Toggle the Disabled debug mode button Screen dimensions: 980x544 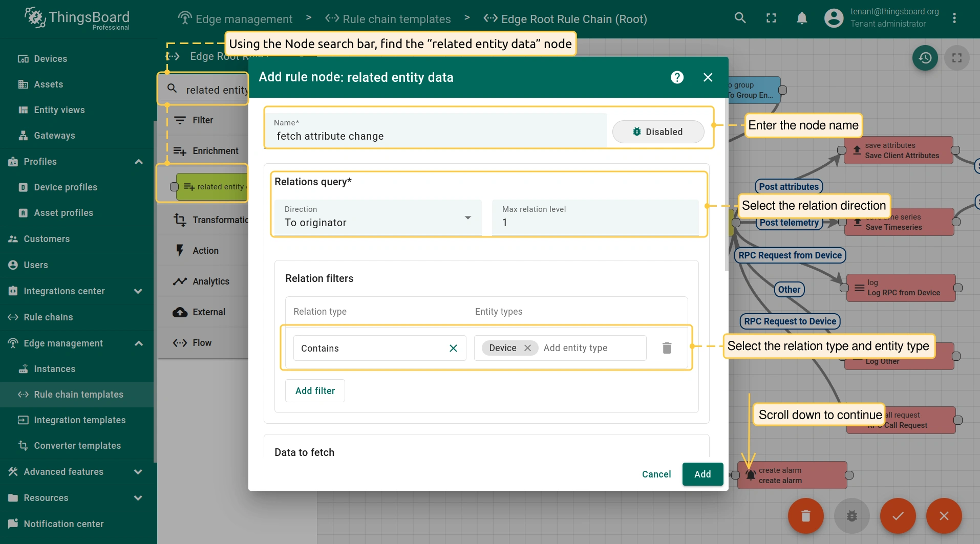pos(658,132)
